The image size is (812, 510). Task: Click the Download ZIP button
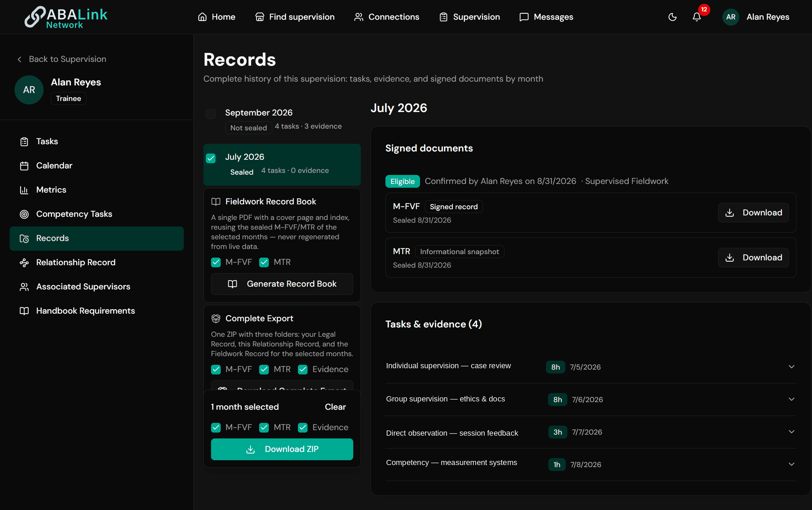point(282,449)
